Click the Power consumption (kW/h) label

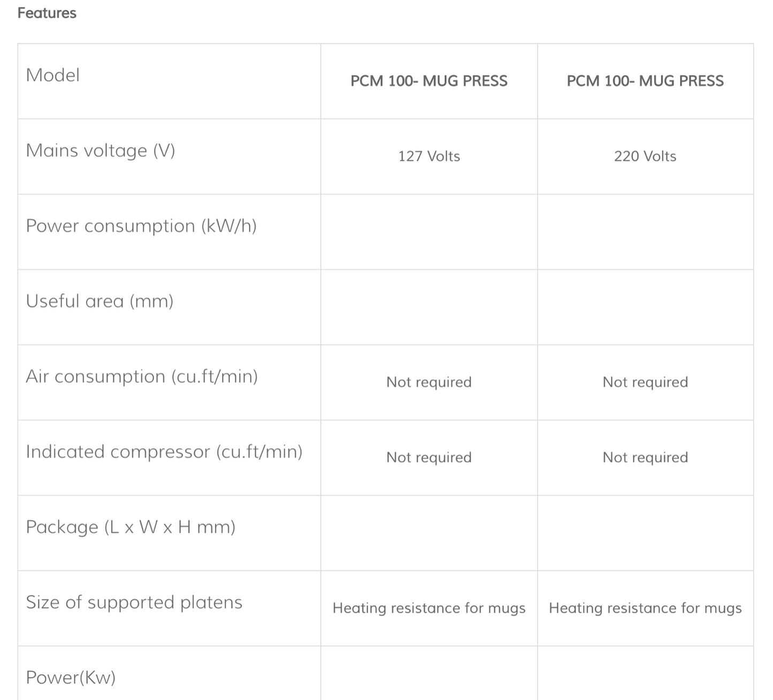pos(141,226)
